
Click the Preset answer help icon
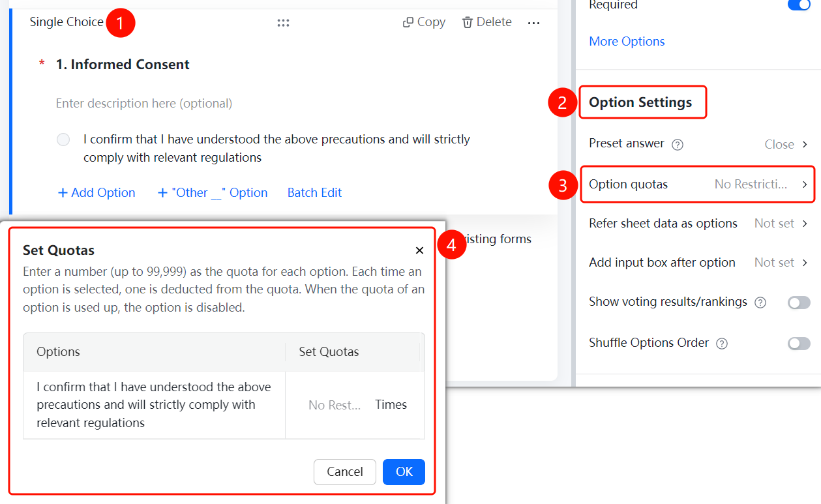678,145
